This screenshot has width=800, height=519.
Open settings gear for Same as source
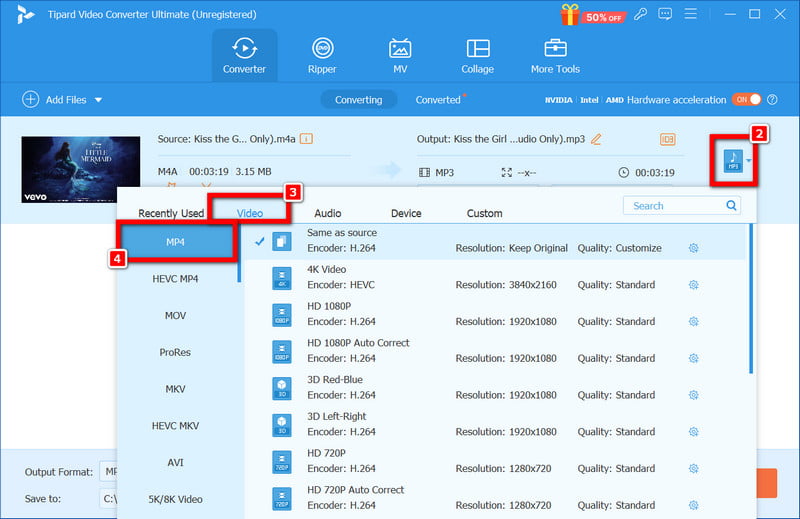pos(693,248)
